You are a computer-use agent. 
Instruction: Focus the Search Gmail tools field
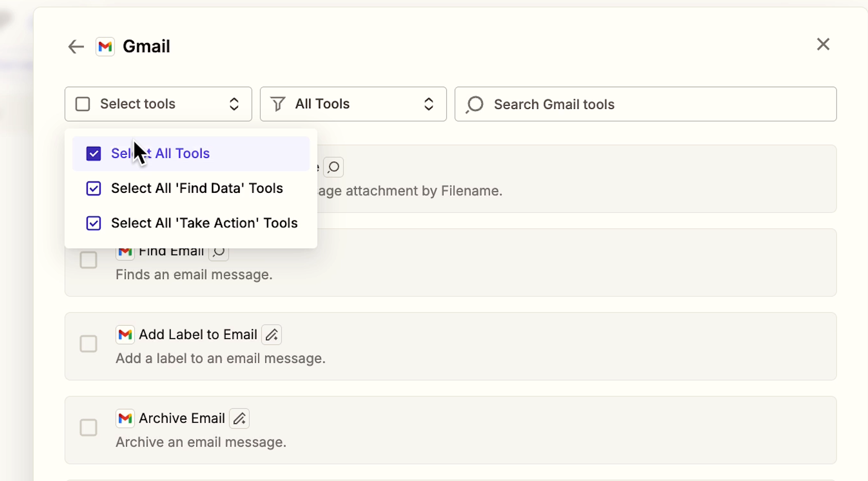pos(646,104)
